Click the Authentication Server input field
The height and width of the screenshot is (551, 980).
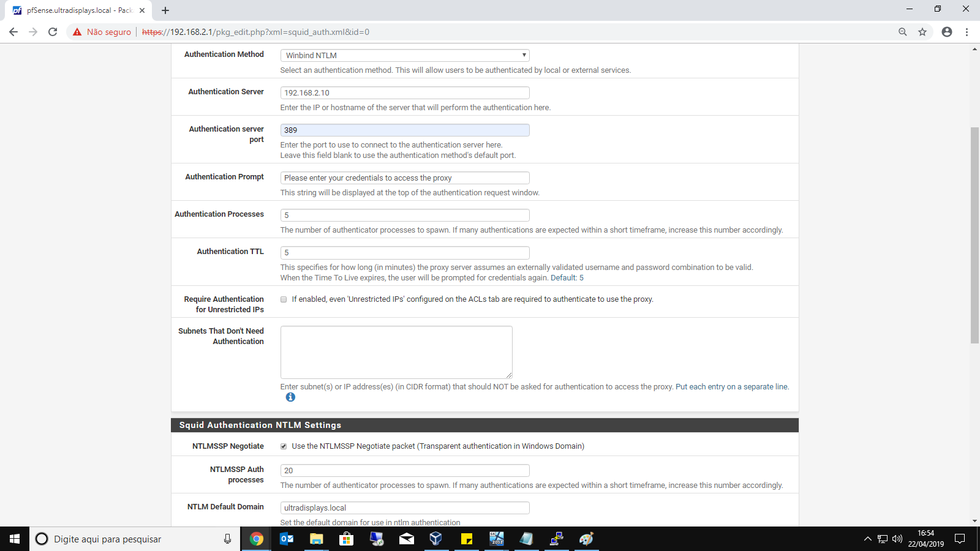[x=404, y=93]
